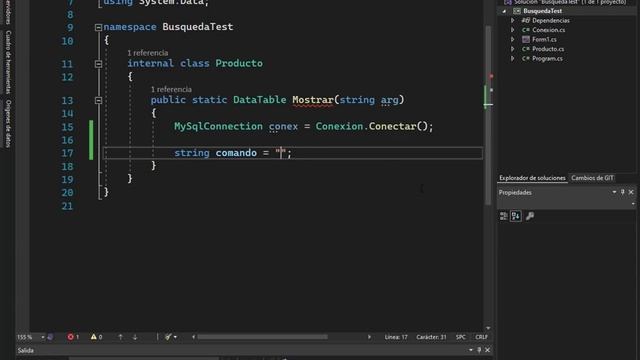This screenshot has width=640, height=360.
Task: Click the code cleanup broom icon
Action: coord(168,337)
